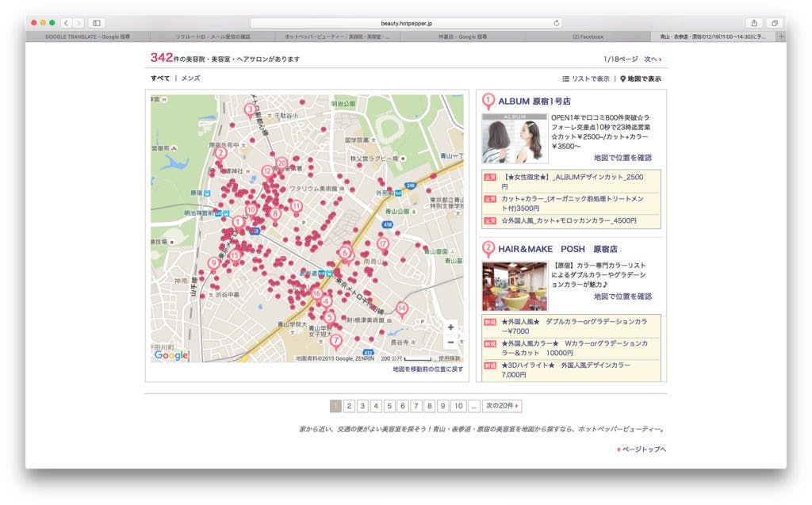Viewport: 812px width, 505px height.
Task: Click 次の20件 next results button
Action: (x=502, y=406)
